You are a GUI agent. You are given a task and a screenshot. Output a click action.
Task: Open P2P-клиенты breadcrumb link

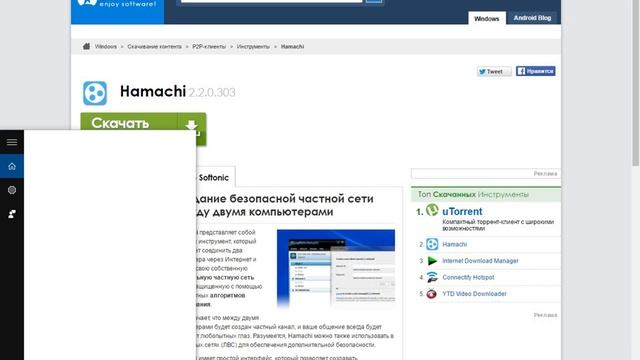pyautogui.click(x=209, y=47)
